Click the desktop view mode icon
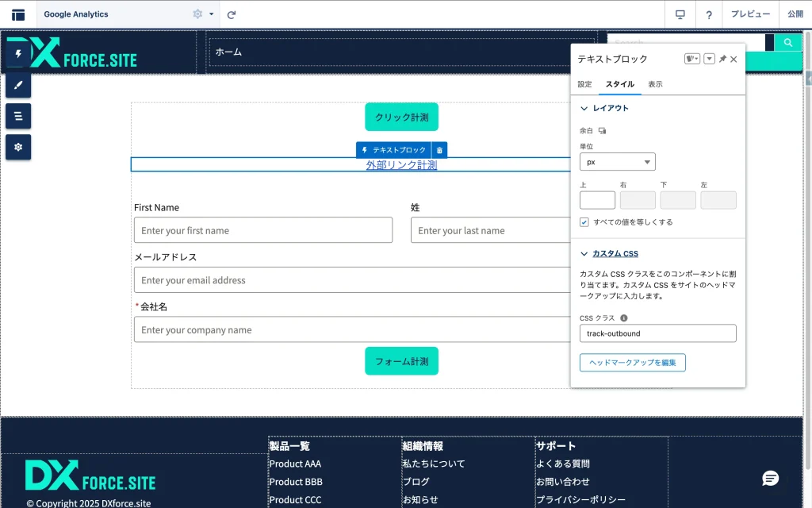 coord(680,14)
